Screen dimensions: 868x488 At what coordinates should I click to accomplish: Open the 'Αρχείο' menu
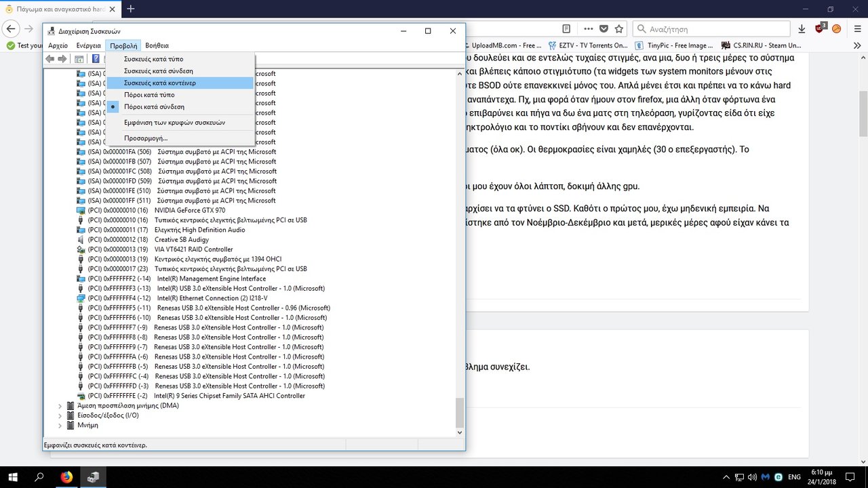point(58,45)
